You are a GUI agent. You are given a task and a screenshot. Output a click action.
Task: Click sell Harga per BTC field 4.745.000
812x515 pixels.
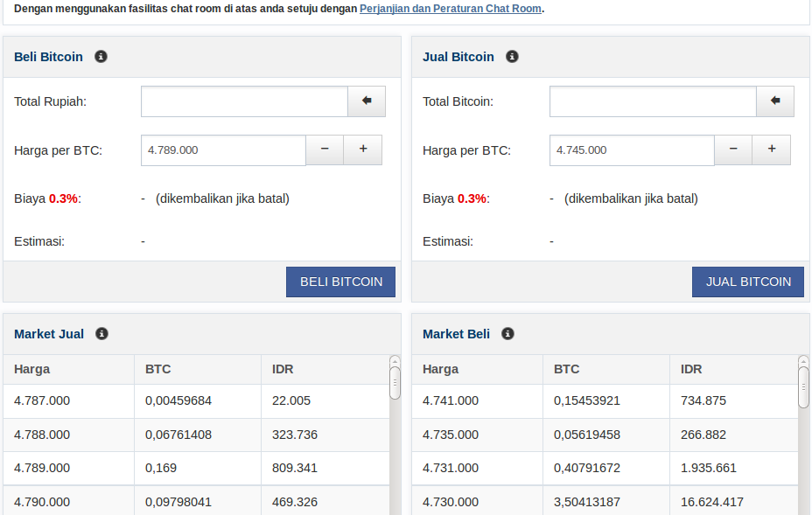point(632,150)
